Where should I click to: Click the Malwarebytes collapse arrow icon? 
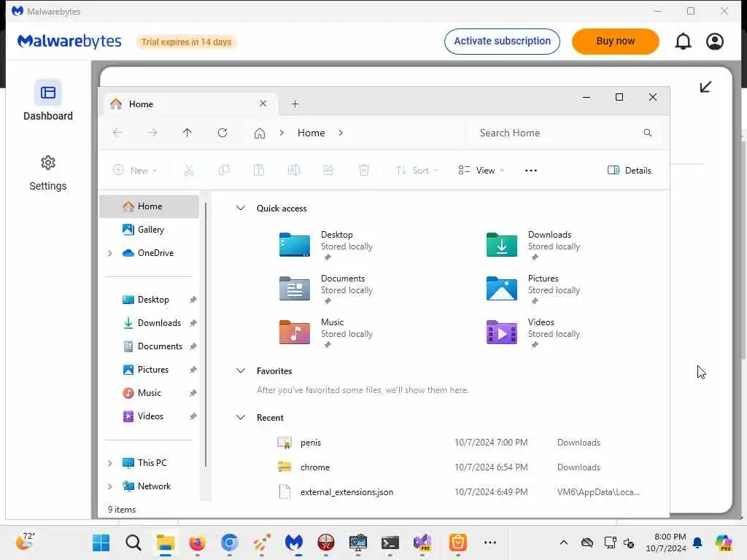pos(705,87)
